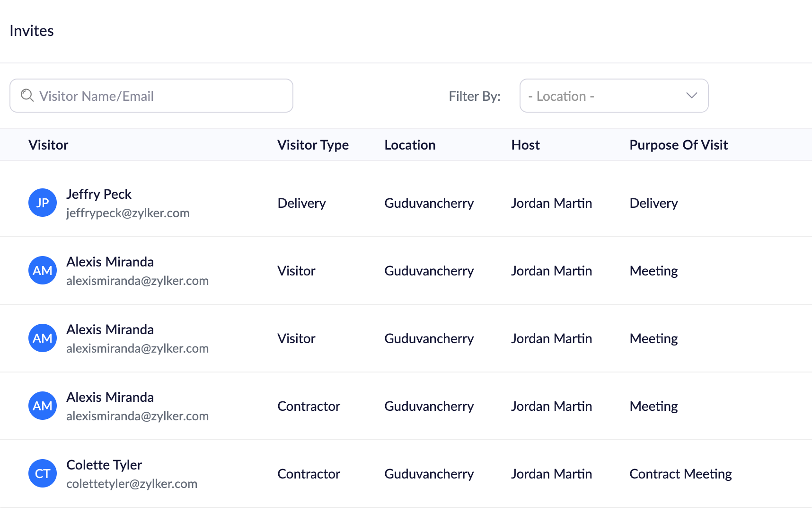This screenshot has height=532, width=812.
Task: Click email colettetyler@zylker.com
Action: 132,484
